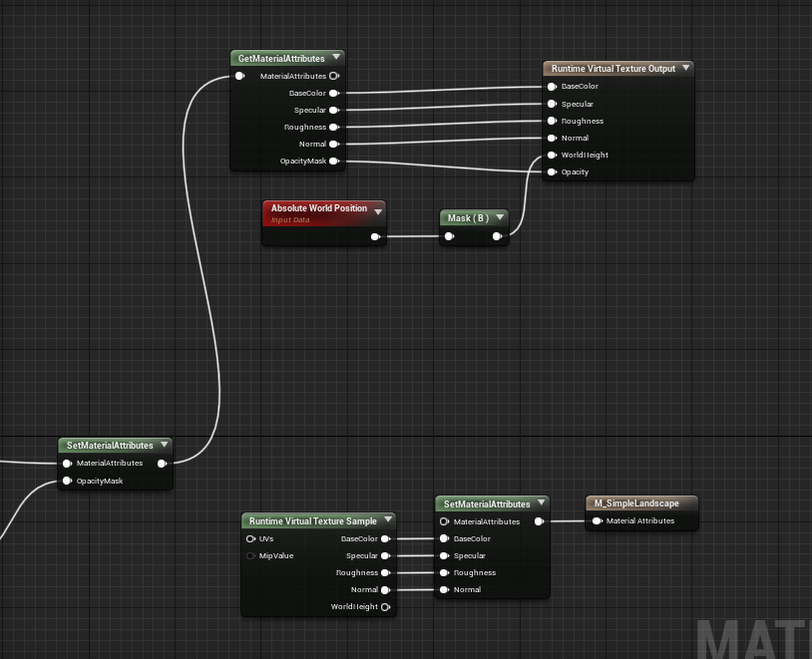The width and height of the screenshot is (812, 659).
Task: Click 'WorldHeight' label in Runtime Virtual Texture Output
Action: click(585, 155)
